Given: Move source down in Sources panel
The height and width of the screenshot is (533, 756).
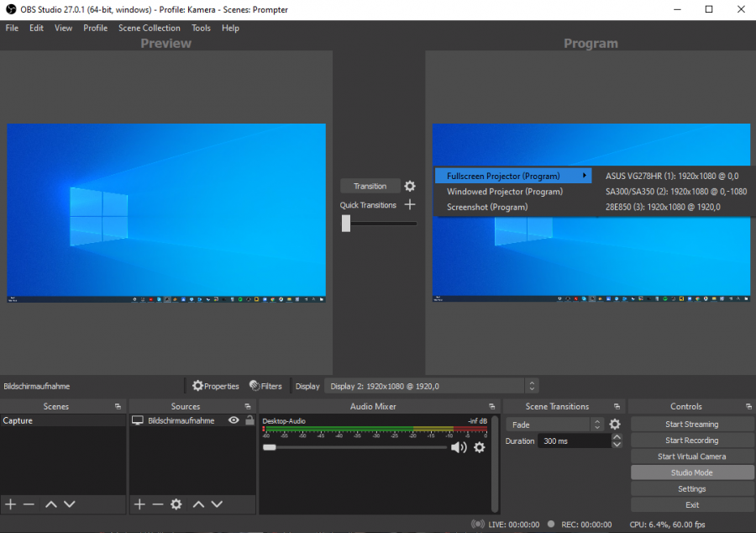Looking at the screenshot, I should [x=217, y=504].
